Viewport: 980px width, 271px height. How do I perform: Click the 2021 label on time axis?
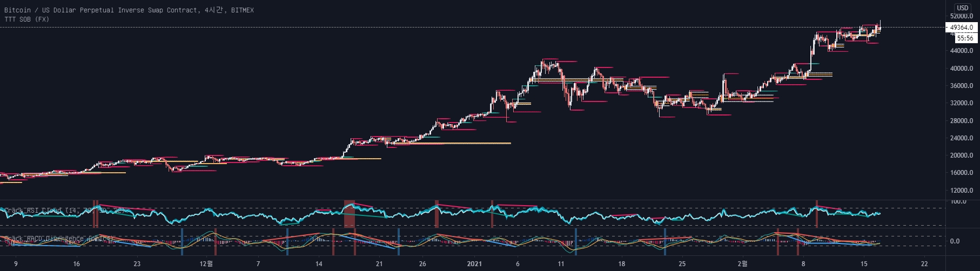tap(474, 264)
